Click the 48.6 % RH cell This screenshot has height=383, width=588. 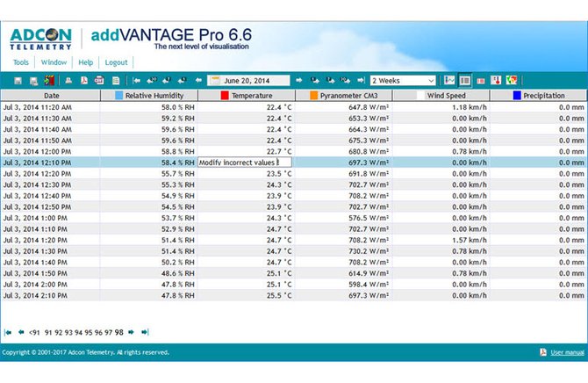click(149, 273)
